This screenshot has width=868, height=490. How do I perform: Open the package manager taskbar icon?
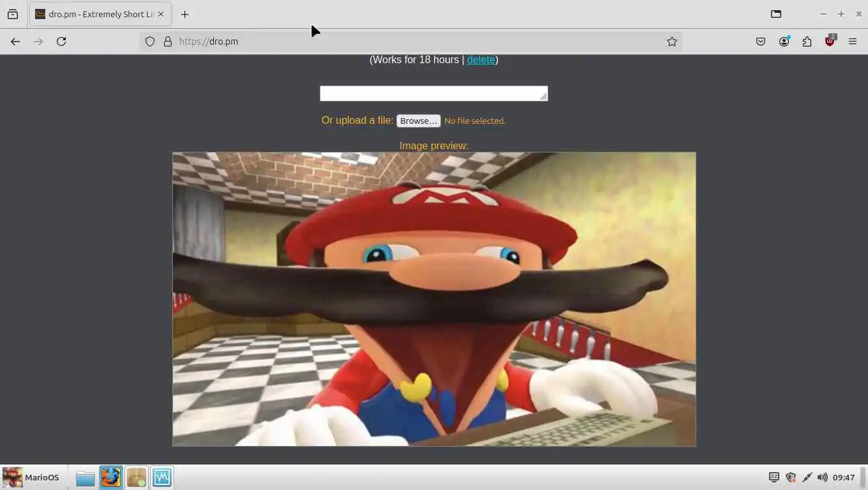pos(136,478)
